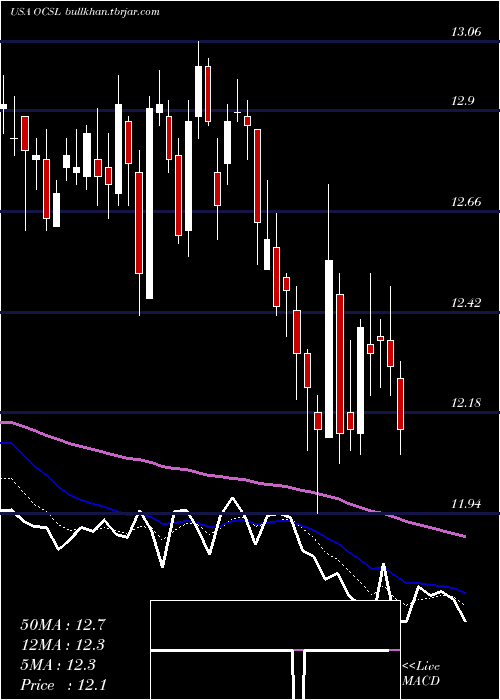The height and width of the screenshot is (700, 500).
Task: Click the <<Live MACD label
Action: click(421, 673)
